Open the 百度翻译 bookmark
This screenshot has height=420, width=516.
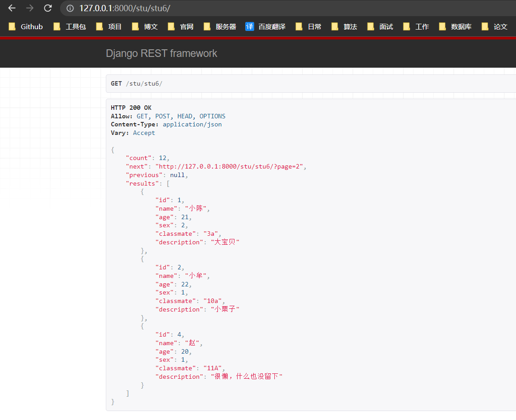[265, 27]
